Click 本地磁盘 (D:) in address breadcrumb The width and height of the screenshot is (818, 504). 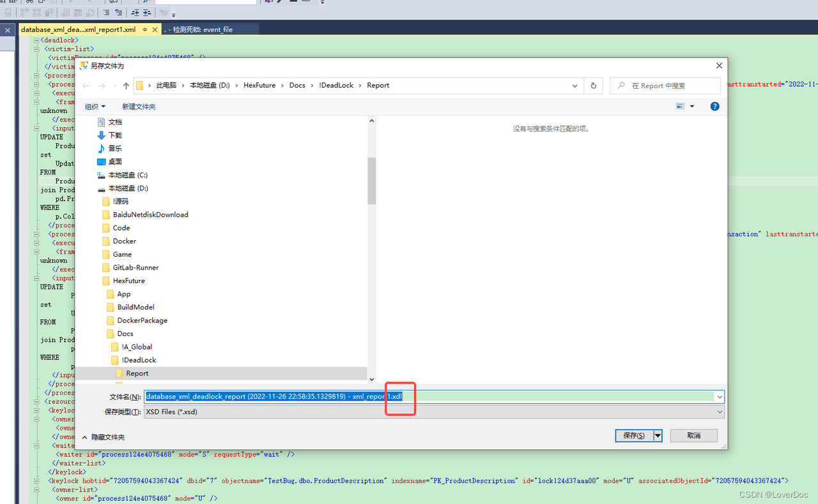tap(210, 86)
